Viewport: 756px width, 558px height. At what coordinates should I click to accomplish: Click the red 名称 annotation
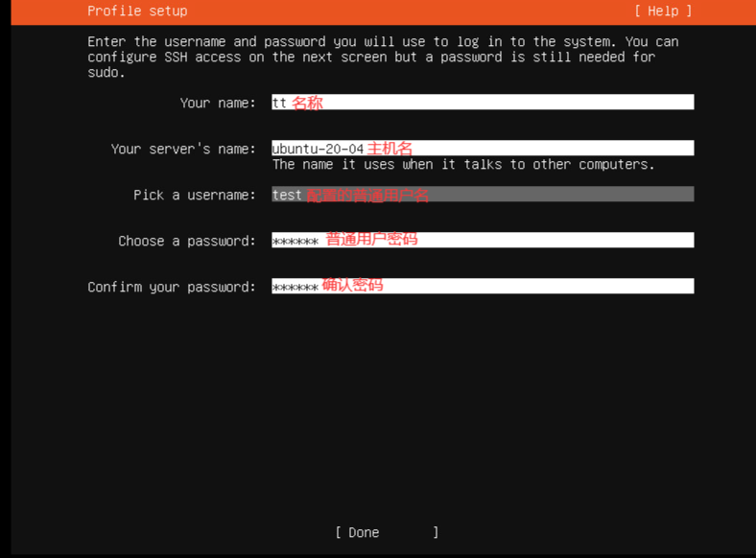click(307, 103)
